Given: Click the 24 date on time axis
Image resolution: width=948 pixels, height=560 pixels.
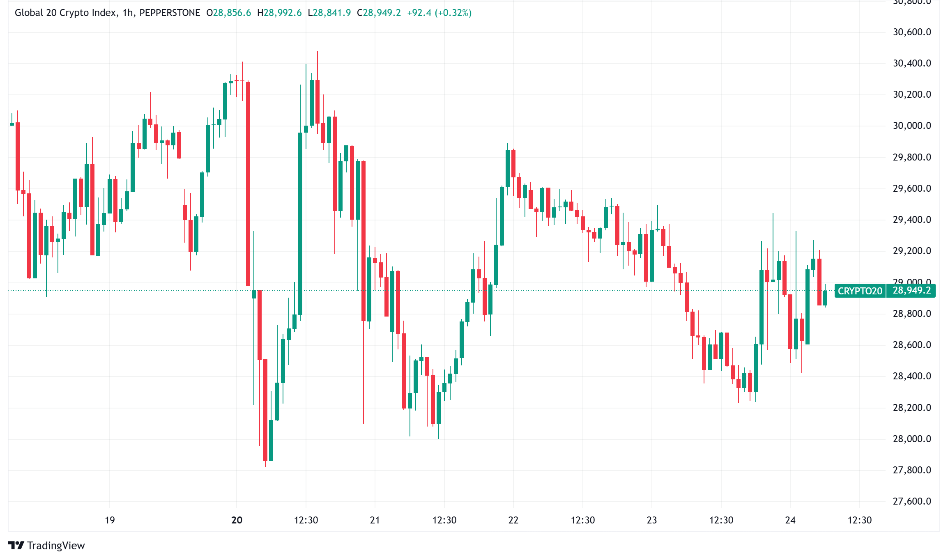Looking at the screenshot, I should pos(790,520).
